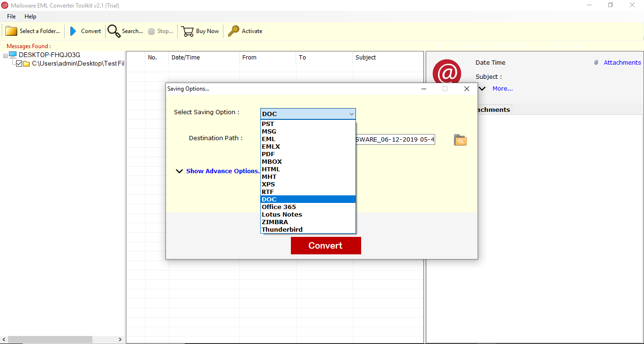
Task: Choose EML from saving options list
Action: point(308,139)
